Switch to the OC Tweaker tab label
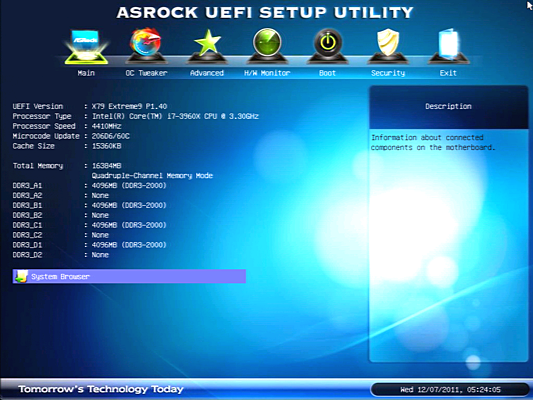This screenshot has width=533, height=400. click(146, 73)
